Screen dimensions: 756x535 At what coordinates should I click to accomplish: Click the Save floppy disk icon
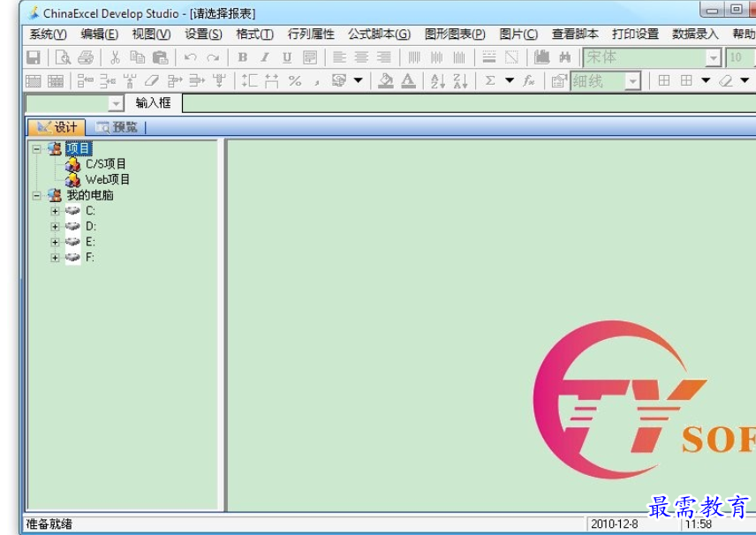click(34, 57)
